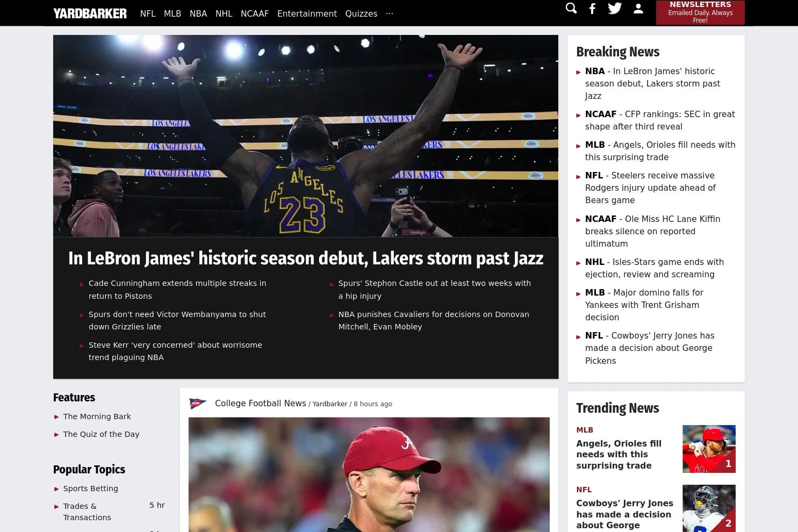Image resolution: width=798 pixels, height=532 pixels.
Task: Read Steelers Rodgers injury update story
Action: click(650, 188)
